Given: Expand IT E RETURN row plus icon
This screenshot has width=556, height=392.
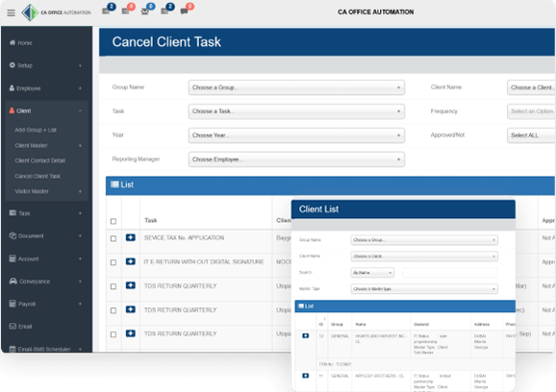Looking at the screenshot, I should [x=131, y=261].
